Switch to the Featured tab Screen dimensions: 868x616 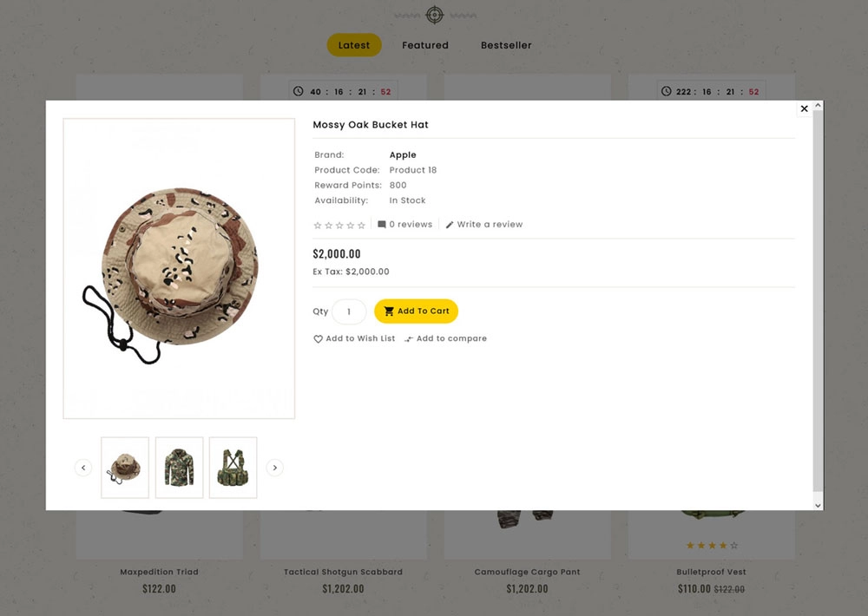(x=425, y=45)
